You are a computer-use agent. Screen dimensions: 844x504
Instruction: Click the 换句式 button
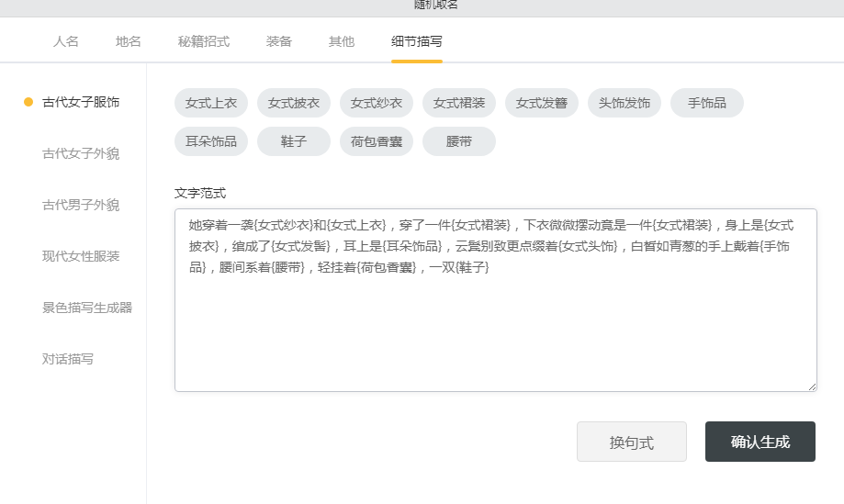click(632, 442)
